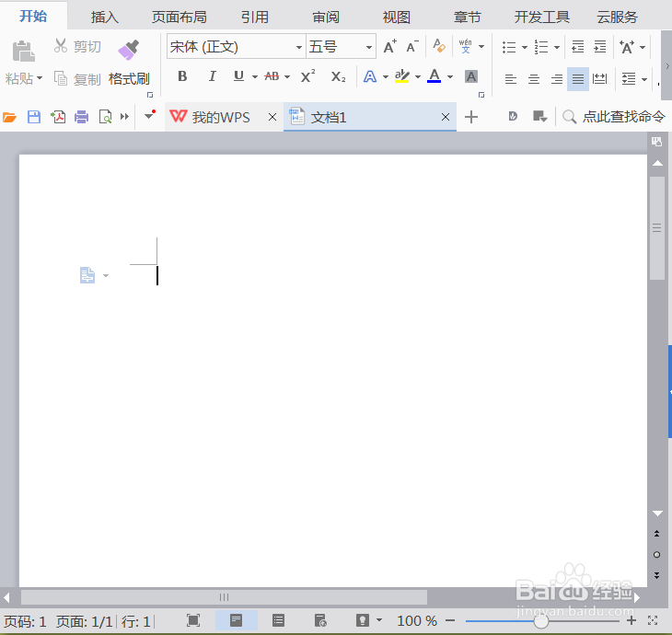Image resolution: width=672 pixels, height=635 pixels.
Task: Select Align Right paragraph alignment
Action: (556, 79)
